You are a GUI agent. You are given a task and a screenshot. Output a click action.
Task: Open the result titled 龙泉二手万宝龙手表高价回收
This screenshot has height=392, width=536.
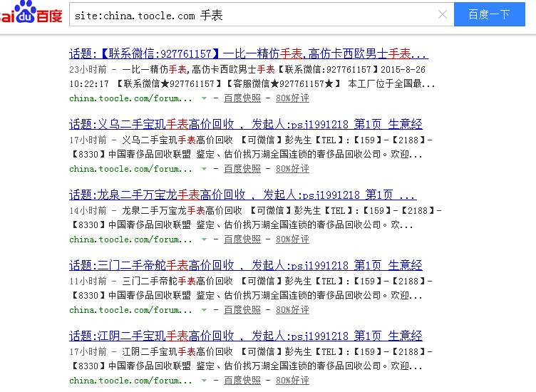[x=243, y=195]
